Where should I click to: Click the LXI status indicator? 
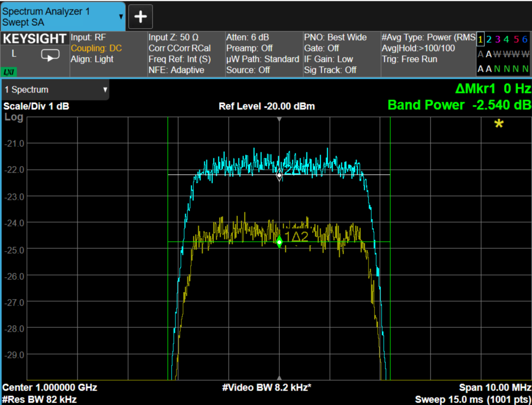tap(9, 72)
